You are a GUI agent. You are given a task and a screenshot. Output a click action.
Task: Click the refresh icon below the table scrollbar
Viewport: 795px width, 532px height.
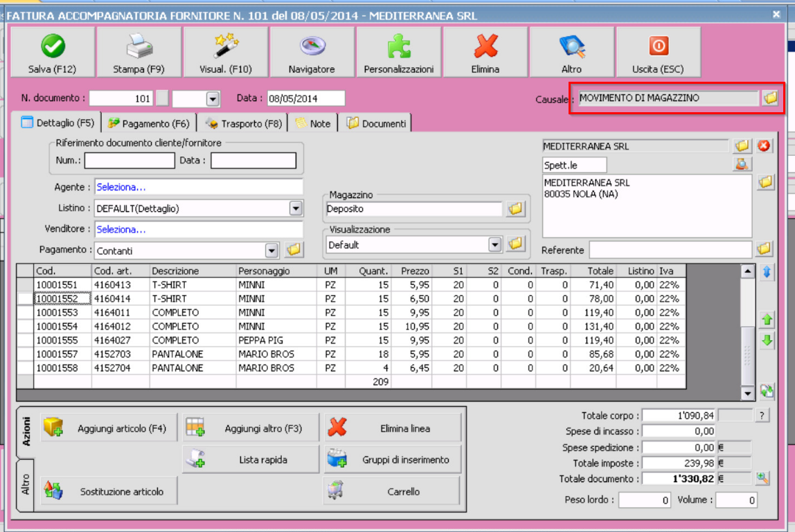(767, 391)
